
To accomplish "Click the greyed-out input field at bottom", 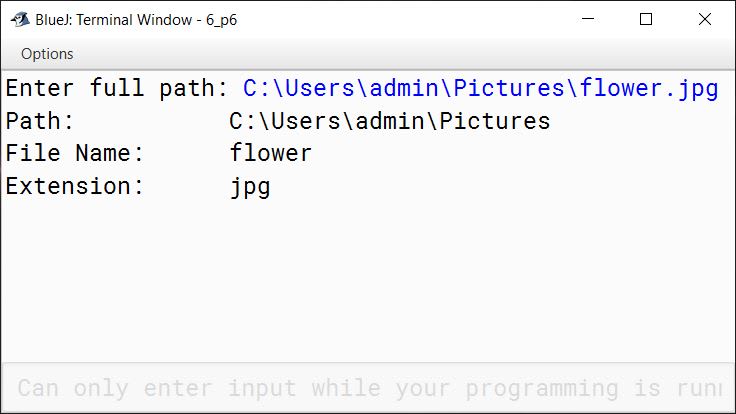I will 368,388.
